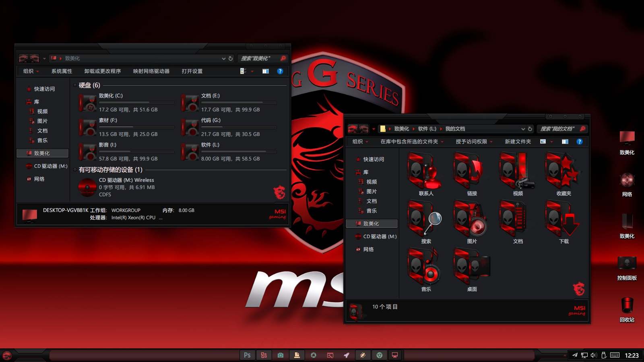The image size is (644, 362).
Task: Click the volume icon in the system tray
Action: tap(593, 355)
